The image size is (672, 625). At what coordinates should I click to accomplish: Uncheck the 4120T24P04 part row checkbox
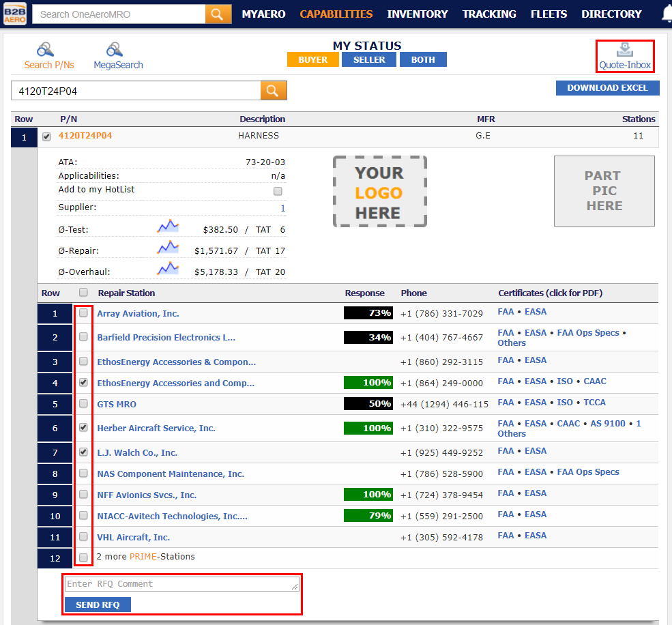46,136
